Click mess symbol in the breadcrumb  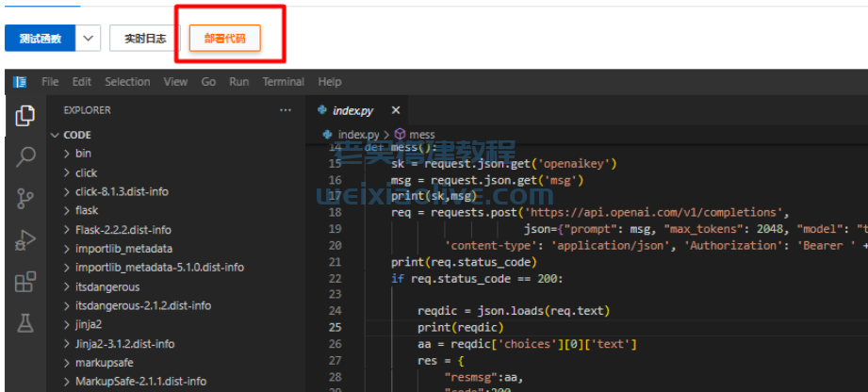click(x=421, y=135)
